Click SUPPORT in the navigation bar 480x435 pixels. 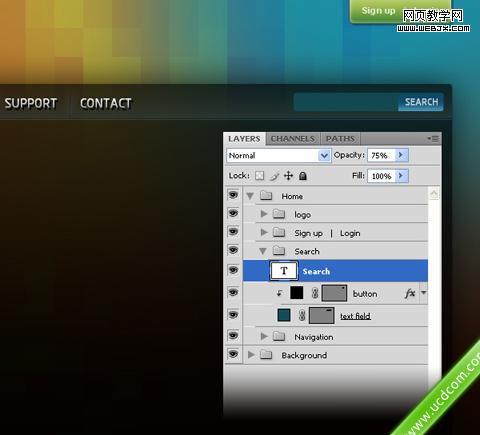pyautogui.click(x=31, y=103)
